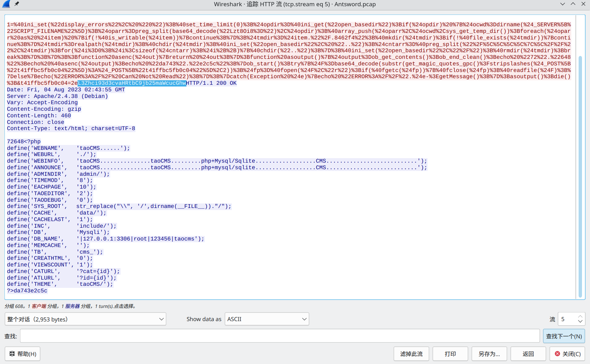Click the Content-Length: 460 header line

click(x=39, y=116)
